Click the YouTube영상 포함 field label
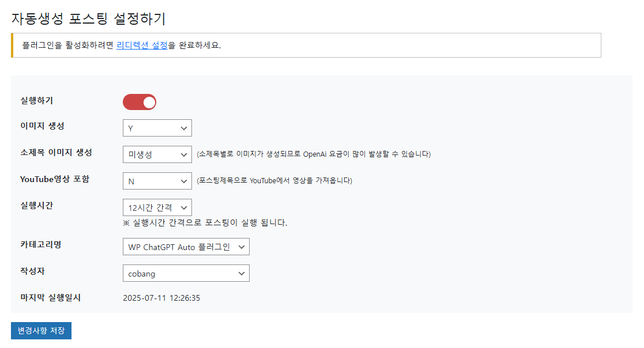Image resolution: width=644 pixels, height=348 pixels. click(55, 179)
